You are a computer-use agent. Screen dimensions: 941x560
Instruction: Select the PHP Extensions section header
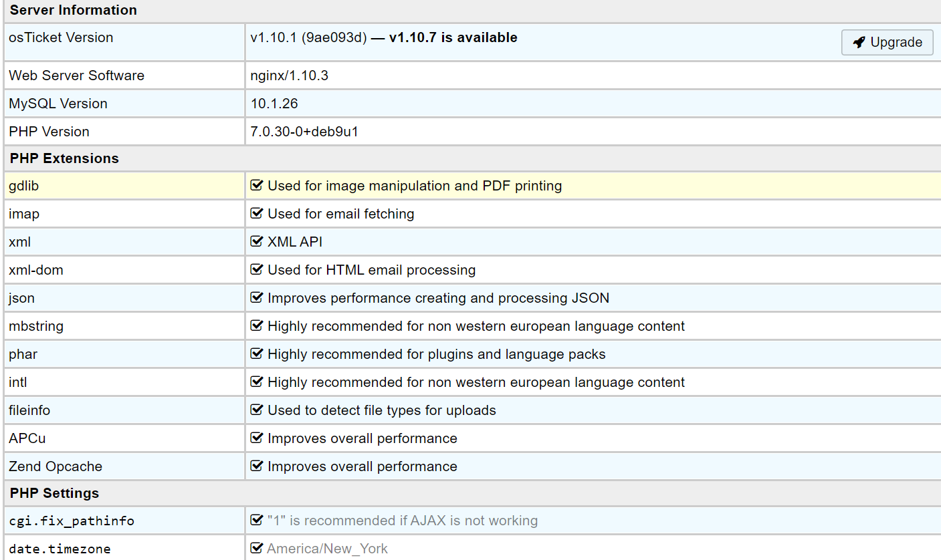coord(64,158)
